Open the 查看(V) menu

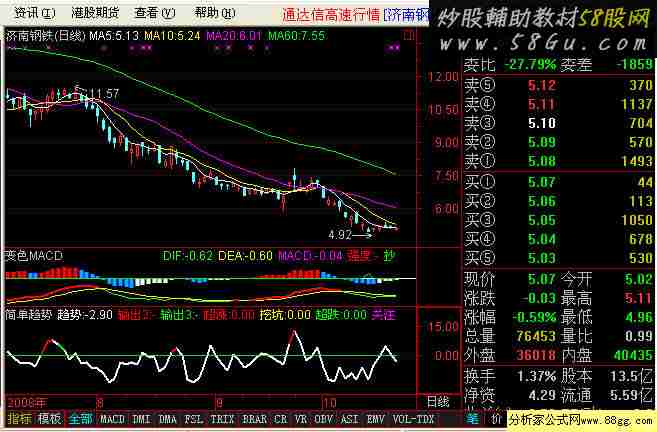tap(155, 13)
